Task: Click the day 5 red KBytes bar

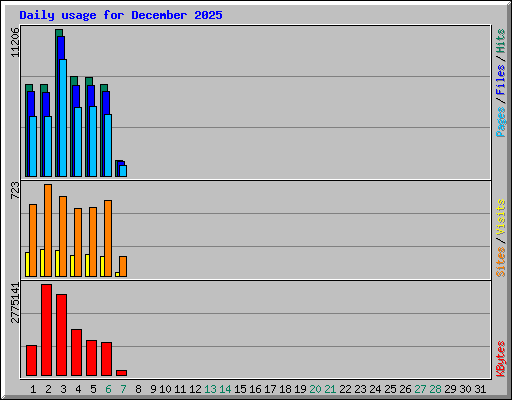Action: pyautogui.click(x=92, y=358)
